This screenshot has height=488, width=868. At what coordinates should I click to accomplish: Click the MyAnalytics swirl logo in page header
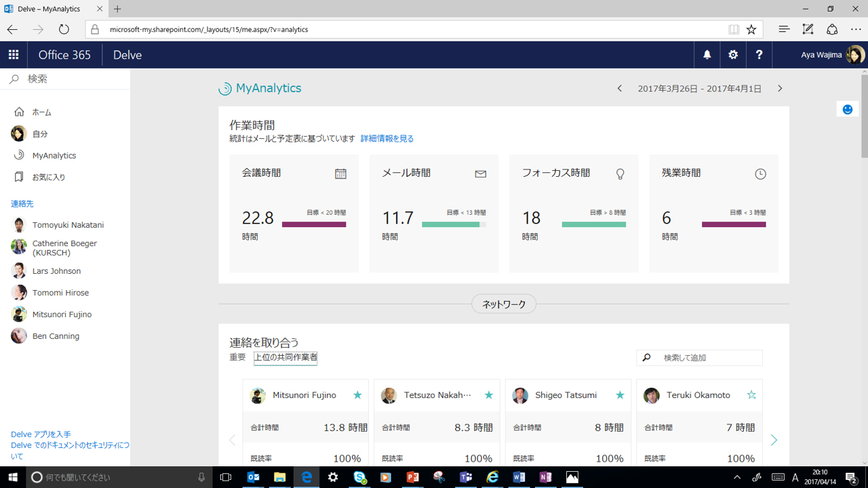(225, 89)
